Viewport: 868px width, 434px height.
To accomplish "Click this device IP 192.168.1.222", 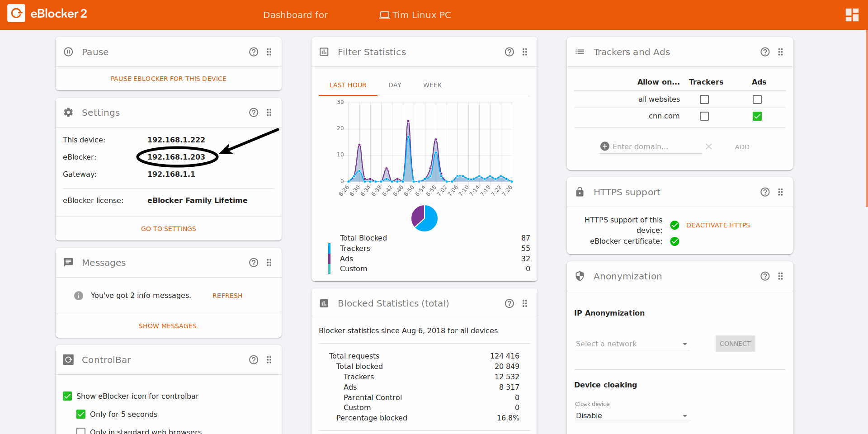I will (x=176, y=140).
